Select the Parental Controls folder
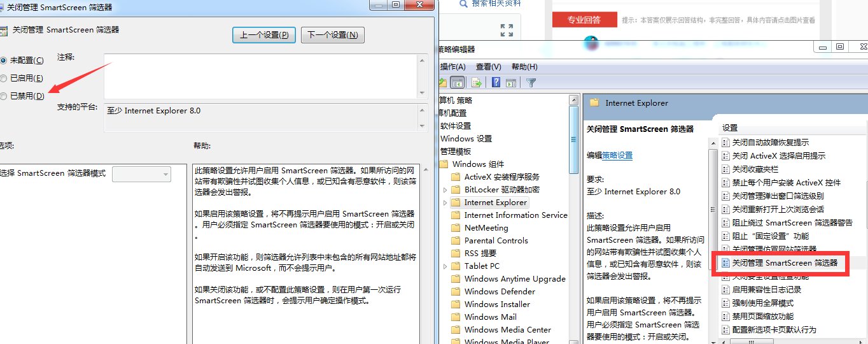The height and width of the screenshot is (344, 868). [x=489, y=240]
